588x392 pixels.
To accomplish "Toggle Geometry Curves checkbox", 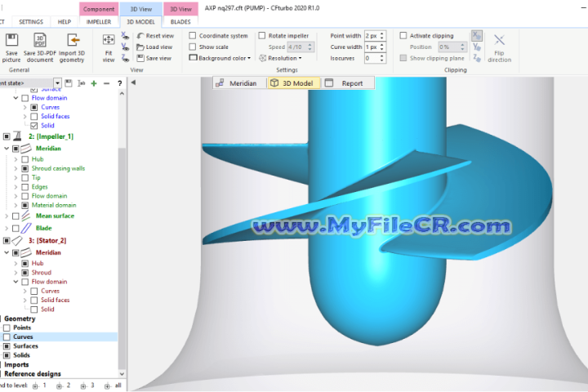I will pos(7,336).
